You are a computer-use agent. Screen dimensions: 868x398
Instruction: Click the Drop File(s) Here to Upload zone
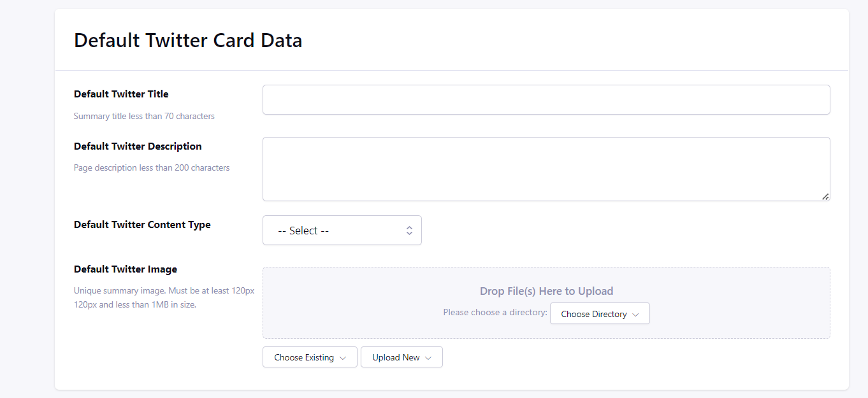pos(546,303)
